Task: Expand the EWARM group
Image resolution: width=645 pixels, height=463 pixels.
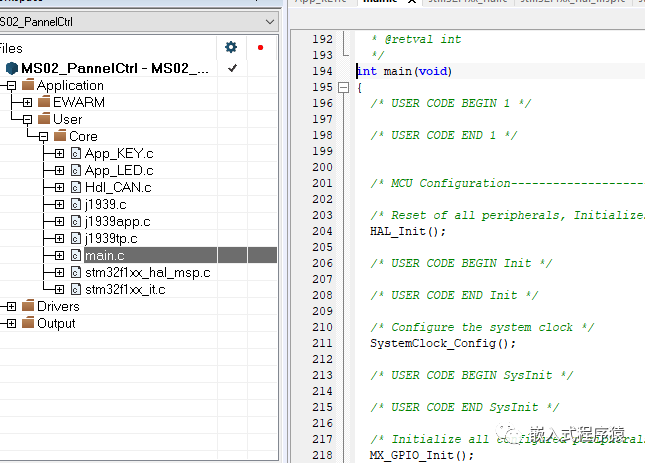Action: 28,102
